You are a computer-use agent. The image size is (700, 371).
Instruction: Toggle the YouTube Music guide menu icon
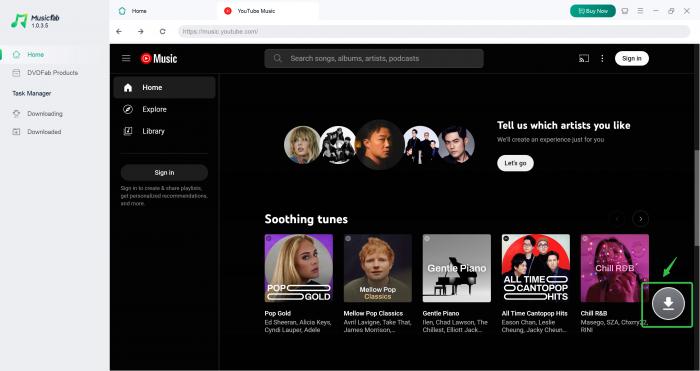[126, 58]
